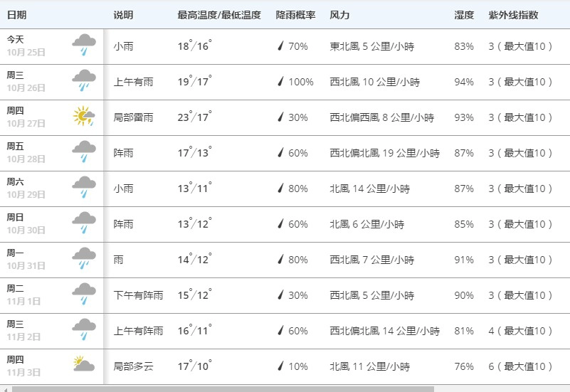Select the 周日 10月30日 forecast row
The image size is (570, 392).
285,224
